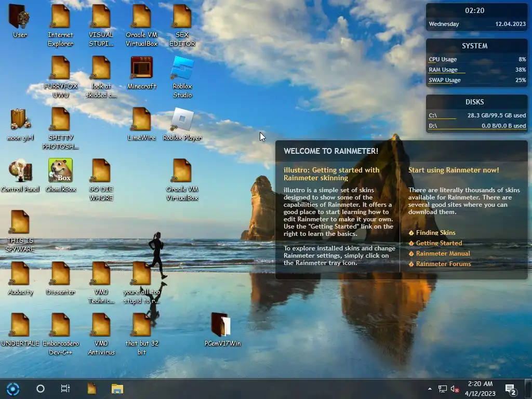
Task: Open Task View from the taskbar
Action: pos(65,389)
